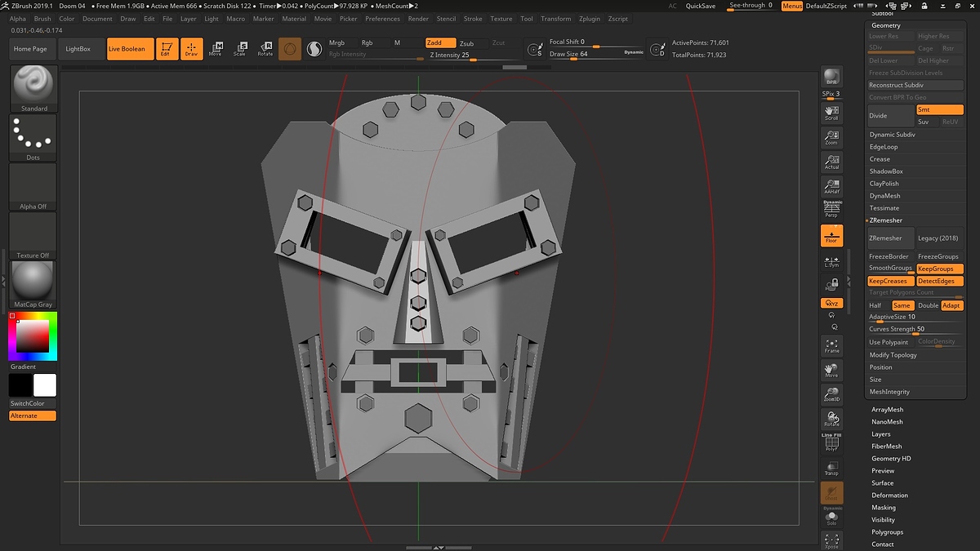
Task: Click the Frame mesh icon
Action: pyautogui.click(x=831, y=345)
